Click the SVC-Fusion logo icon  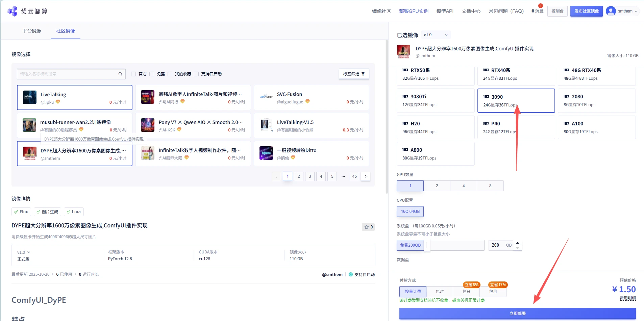click(x=266, y=97)
